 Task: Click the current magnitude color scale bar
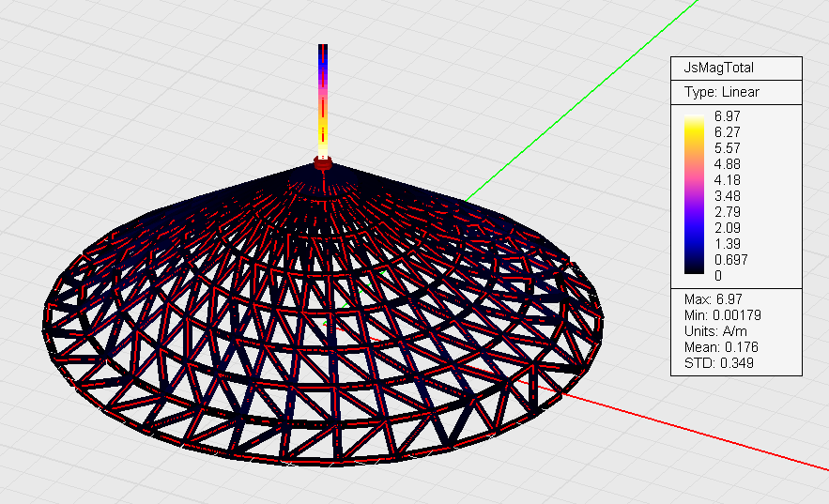point(695,195)
